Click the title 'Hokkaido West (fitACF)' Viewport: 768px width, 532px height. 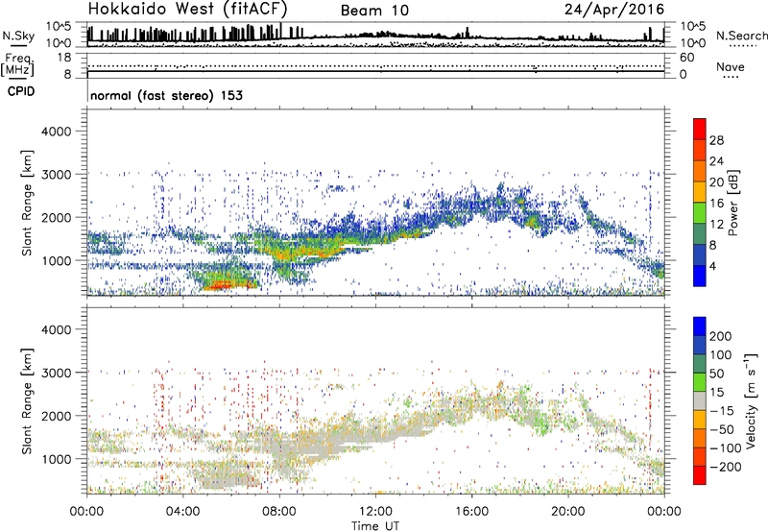(x=187, y=10)
